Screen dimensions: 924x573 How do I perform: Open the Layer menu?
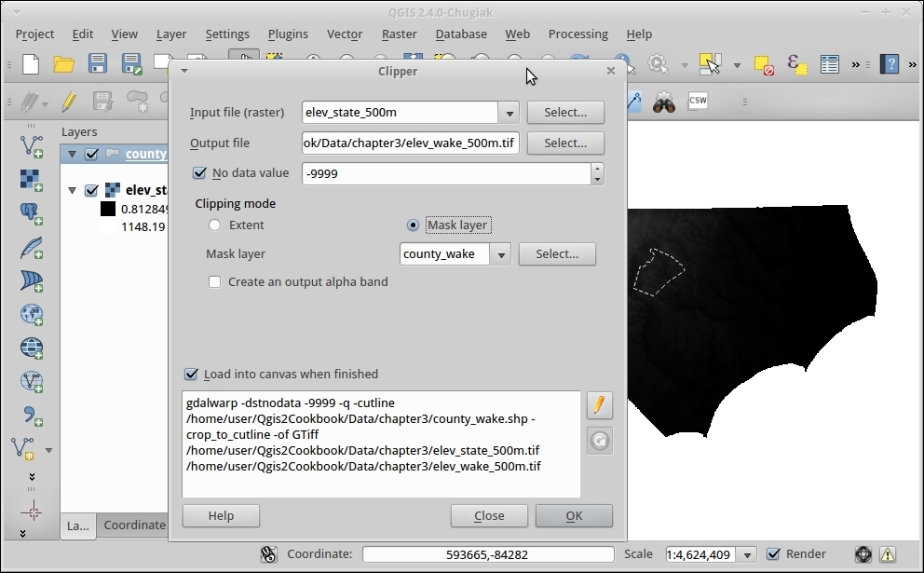click(171, 34)
